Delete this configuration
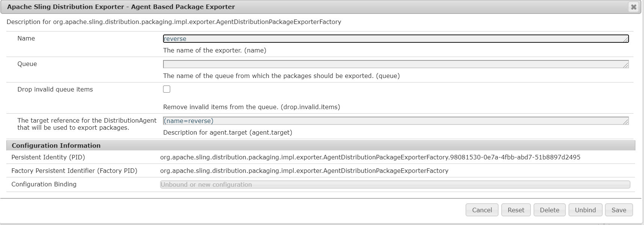 pyautogui.click(x=549, y=210)
